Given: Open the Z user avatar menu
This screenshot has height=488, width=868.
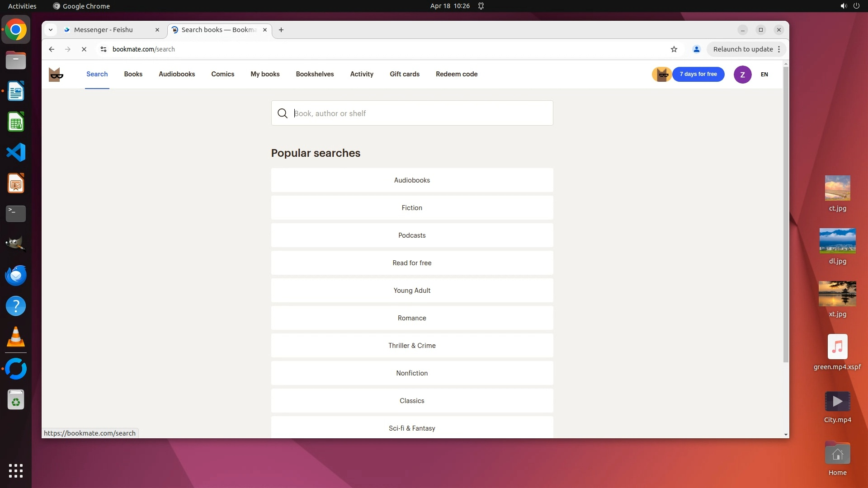Looking at the screenshot, I should [742, 75].
